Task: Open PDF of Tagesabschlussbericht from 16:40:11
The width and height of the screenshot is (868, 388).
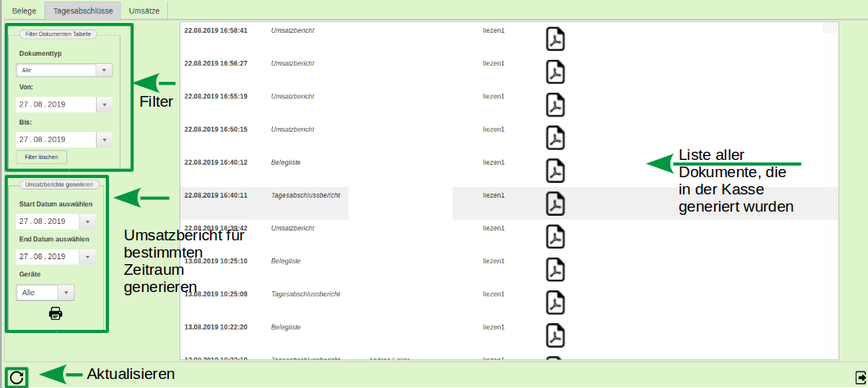Action: 556,203
